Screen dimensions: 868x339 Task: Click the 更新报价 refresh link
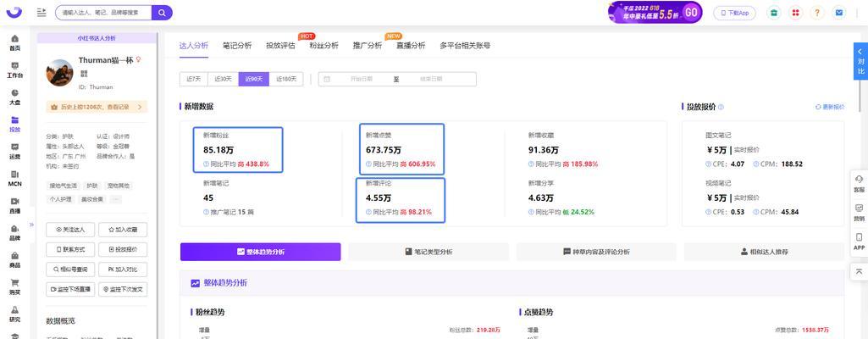tap(830, 107)
